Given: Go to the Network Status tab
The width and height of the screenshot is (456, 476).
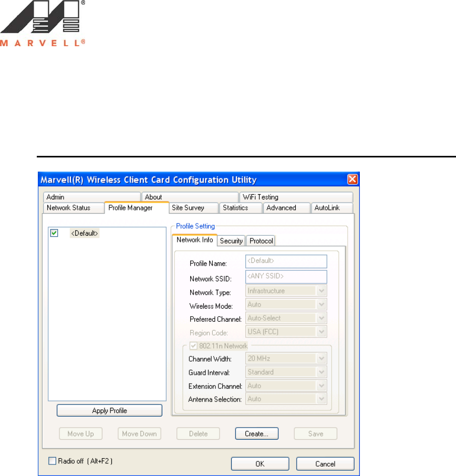Looking at the screenshot, I should [x=74, y=208].
